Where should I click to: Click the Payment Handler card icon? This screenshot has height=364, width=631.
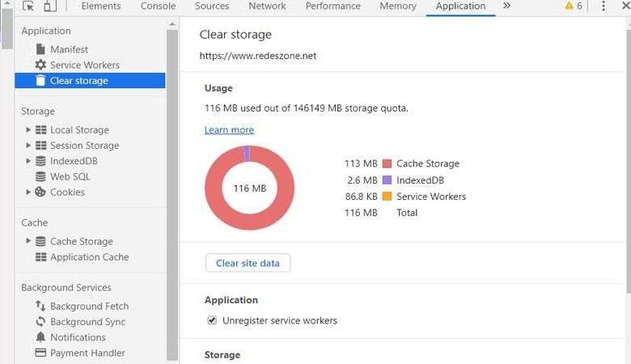(x=40, y=353)
